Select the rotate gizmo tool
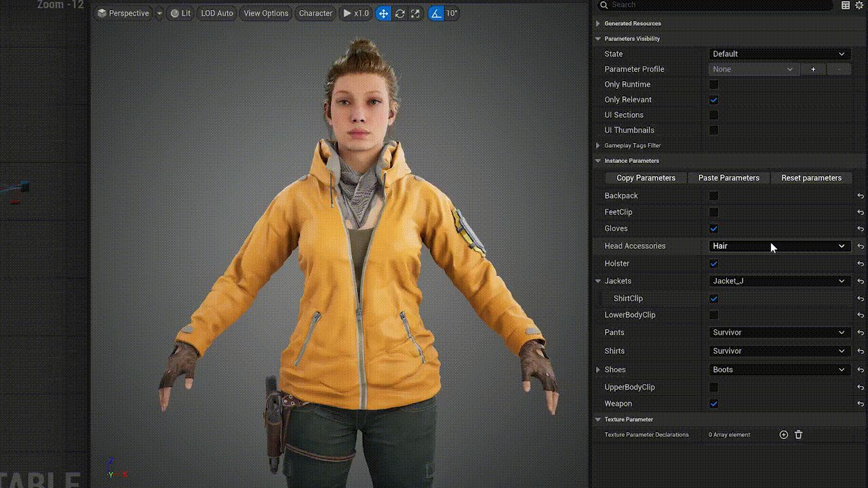Screen dimensions: 868x488 click(x=399, y=13)
